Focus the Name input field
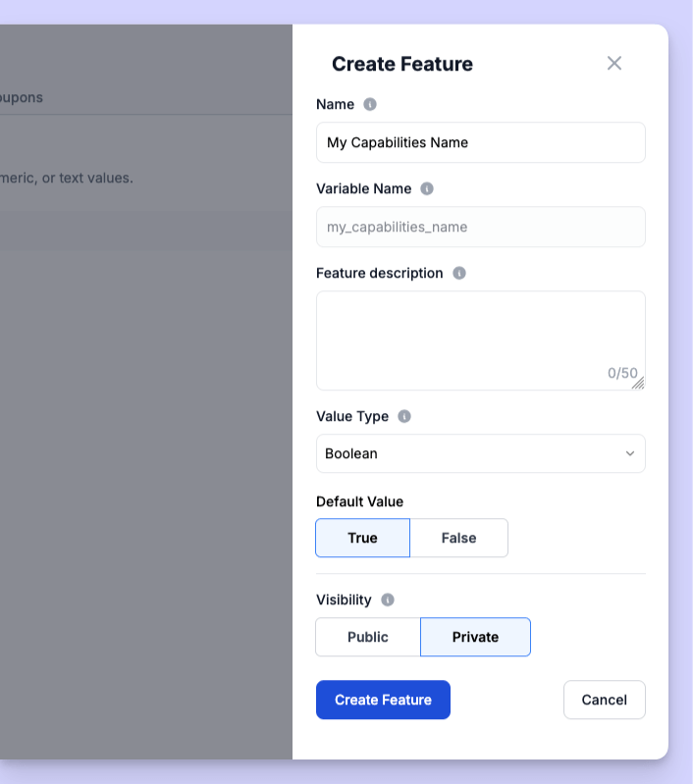 (480, 142)
